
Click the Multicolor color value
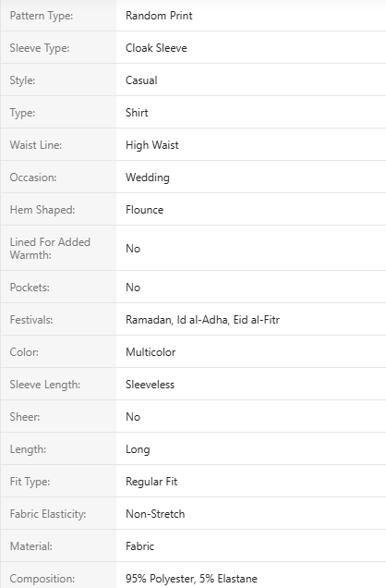click(151, 352)
